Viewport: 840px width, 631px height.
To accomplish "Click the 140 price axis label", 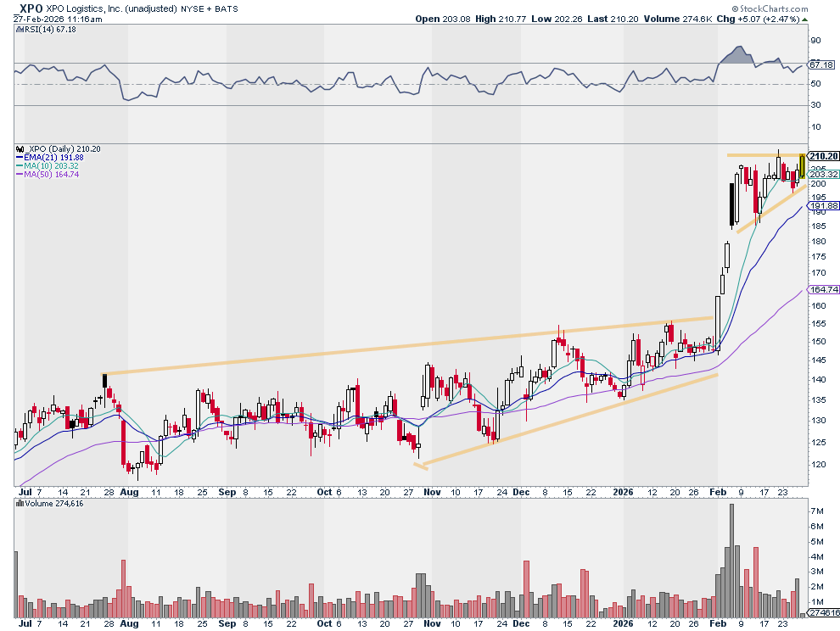I will coord(819,380).
